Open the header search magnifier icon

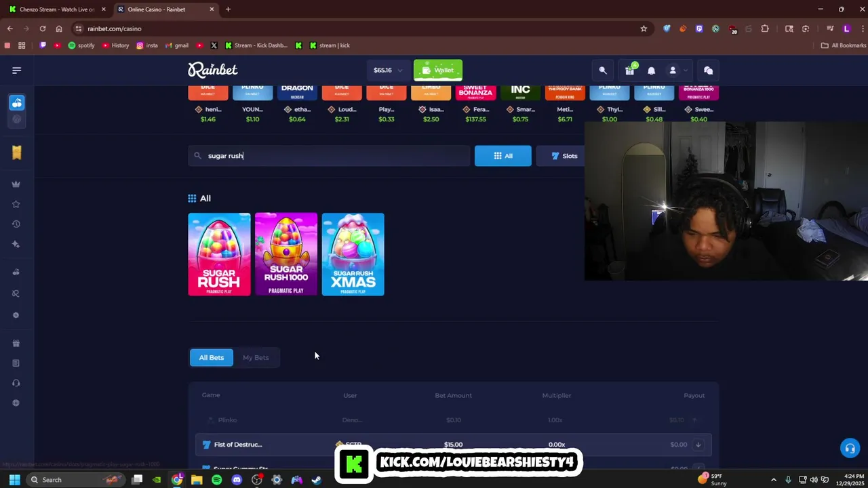tap(603, 70)
